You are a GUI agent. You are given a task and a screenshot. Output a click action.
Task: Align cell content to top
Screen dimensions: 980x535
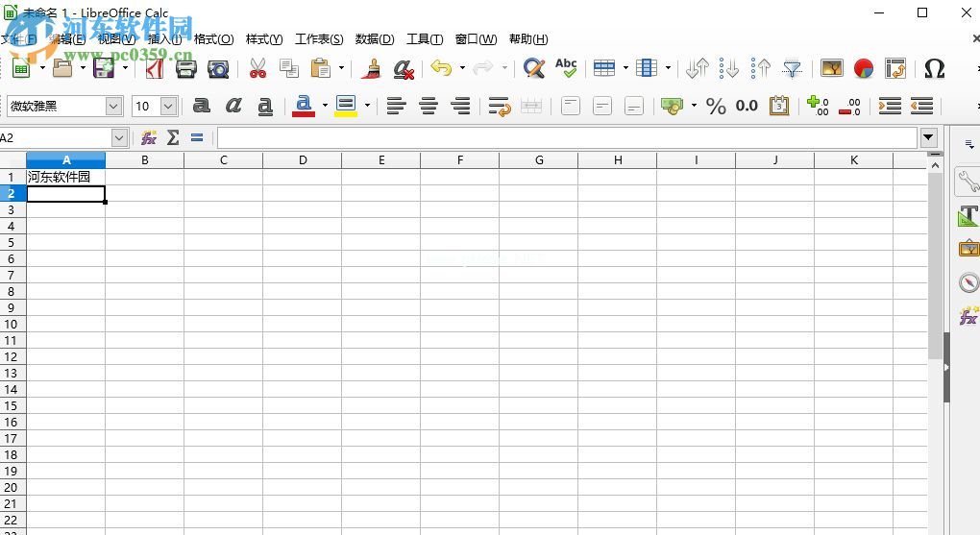pos(570,106)
